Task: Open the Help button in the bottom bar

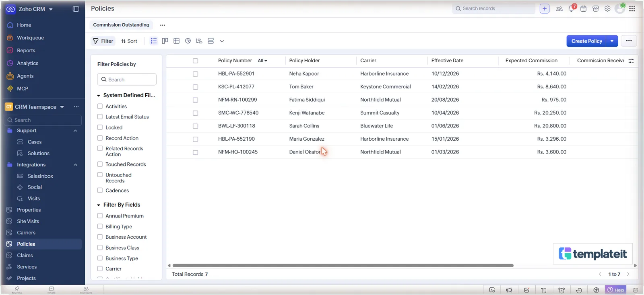Action: coord(616,290)
